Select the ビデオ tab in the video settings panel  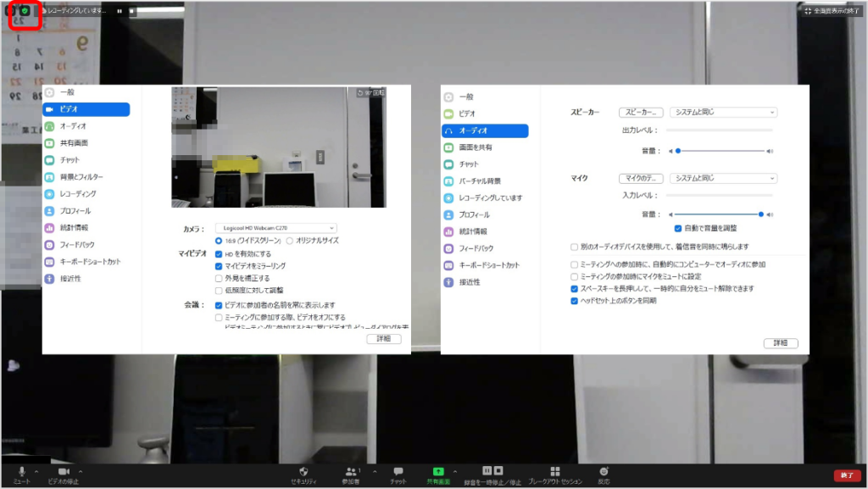[86, 109]
